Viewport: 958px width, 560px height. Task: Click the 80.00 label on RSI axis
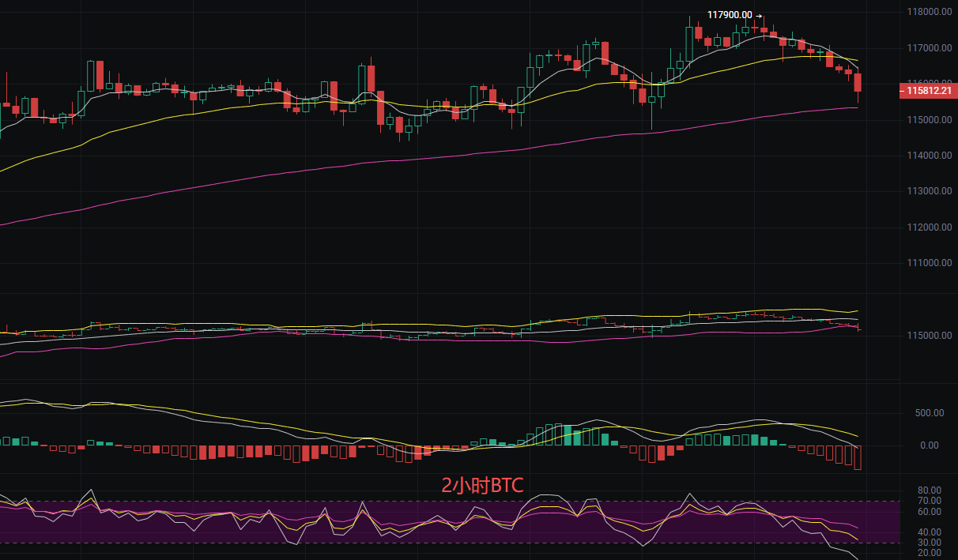(x=930, y=490)
